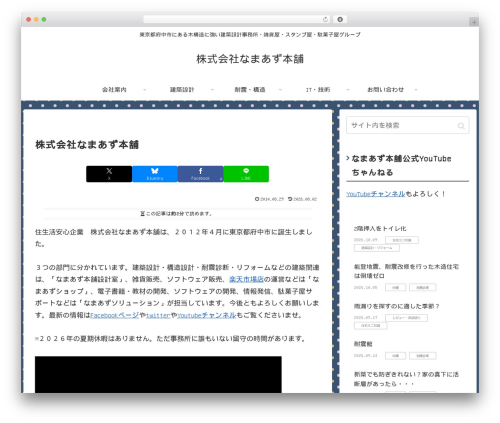Screen dimensions: 500x423
Task: Click the hourglass icon by reading time
Action: pyautogui.click(x=143, y=214)
